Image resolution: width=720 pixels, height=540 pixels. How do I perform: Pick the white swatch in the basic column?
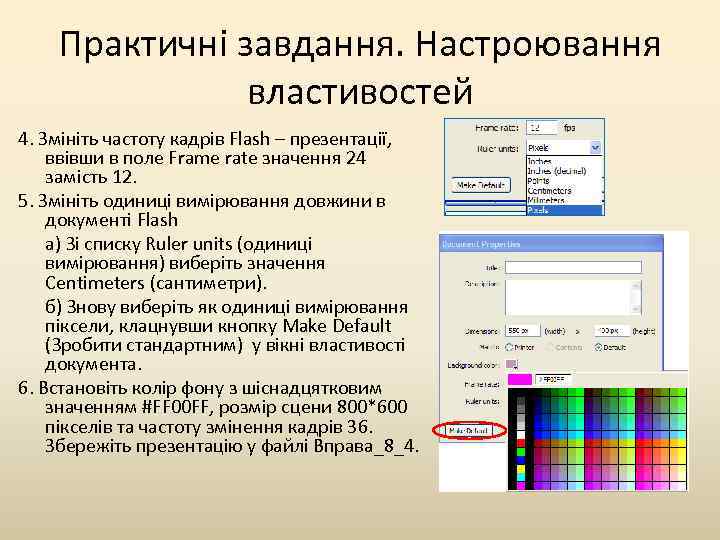521,434
